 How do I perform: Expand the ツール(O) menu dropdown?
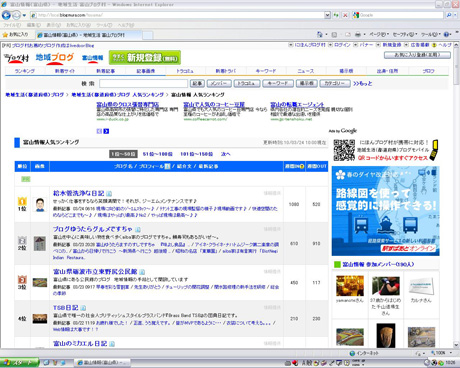pos(430,34)
